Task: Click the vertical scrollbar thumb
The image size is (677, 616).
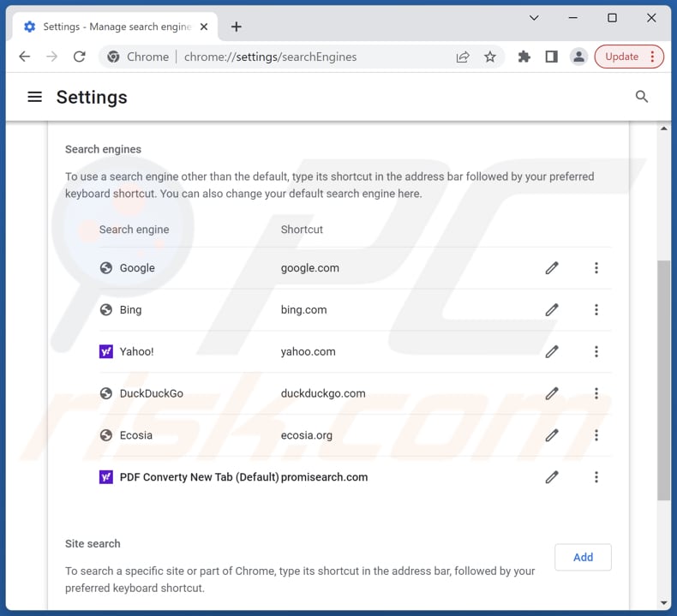Action: 663,380
